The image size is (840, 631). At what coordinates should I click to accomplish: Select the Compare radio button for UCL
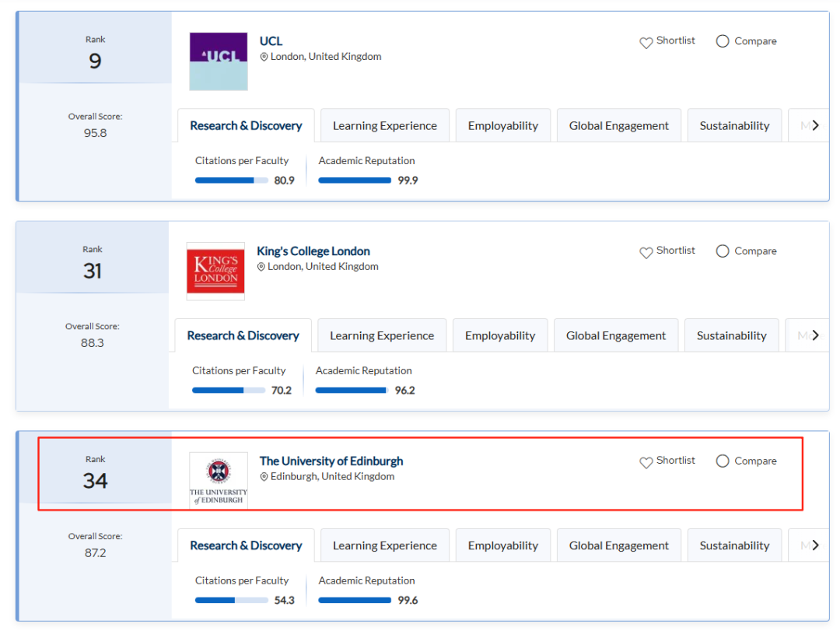[x=723, y=41]
